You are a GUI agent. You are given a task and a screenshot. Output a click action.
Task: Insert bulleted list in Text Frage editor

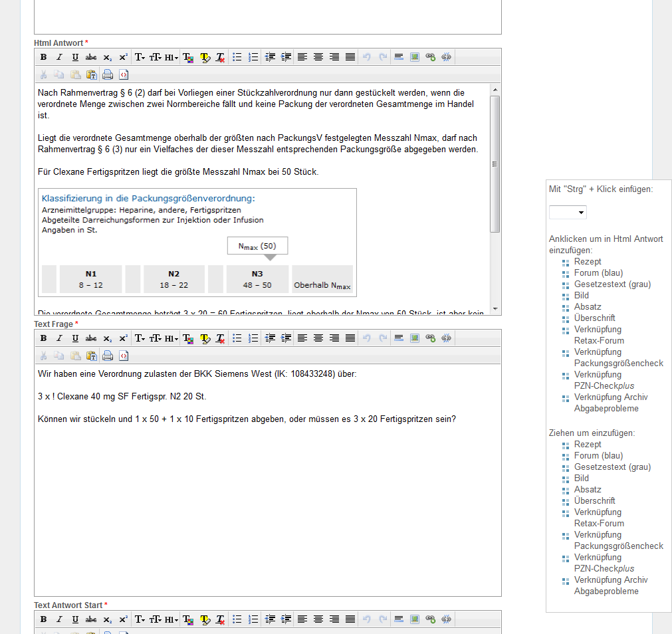237,338
